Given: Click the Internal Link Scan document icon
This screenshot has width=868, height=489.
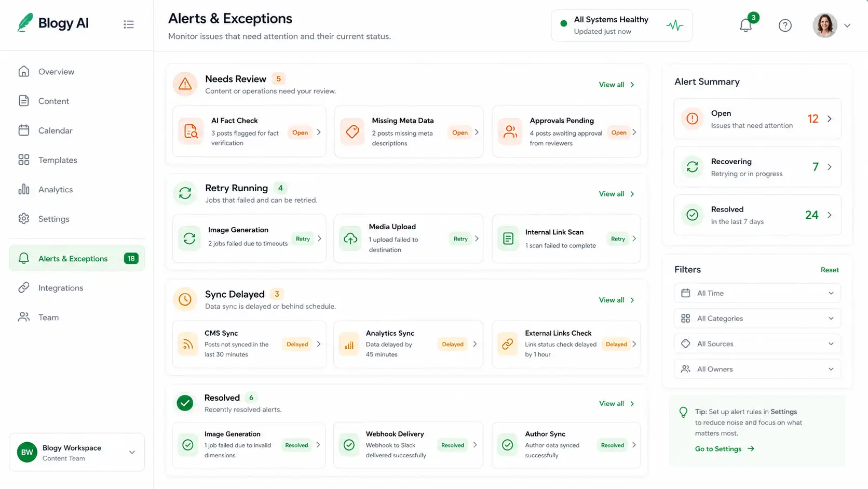Looking at the screenshot, I should click(508, 239).
